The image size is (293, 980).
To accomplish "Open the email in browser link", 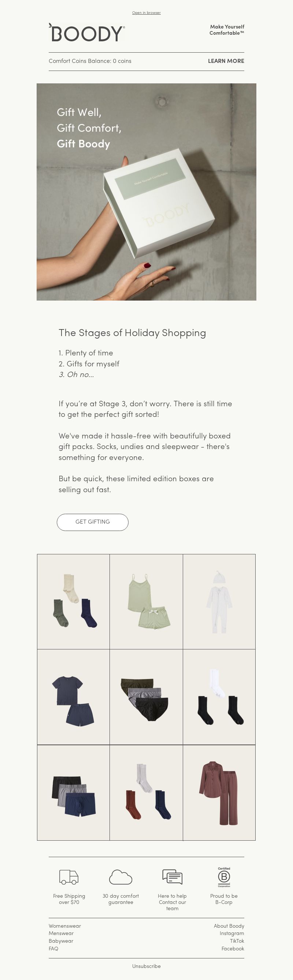I will click(x=146, y=12).
